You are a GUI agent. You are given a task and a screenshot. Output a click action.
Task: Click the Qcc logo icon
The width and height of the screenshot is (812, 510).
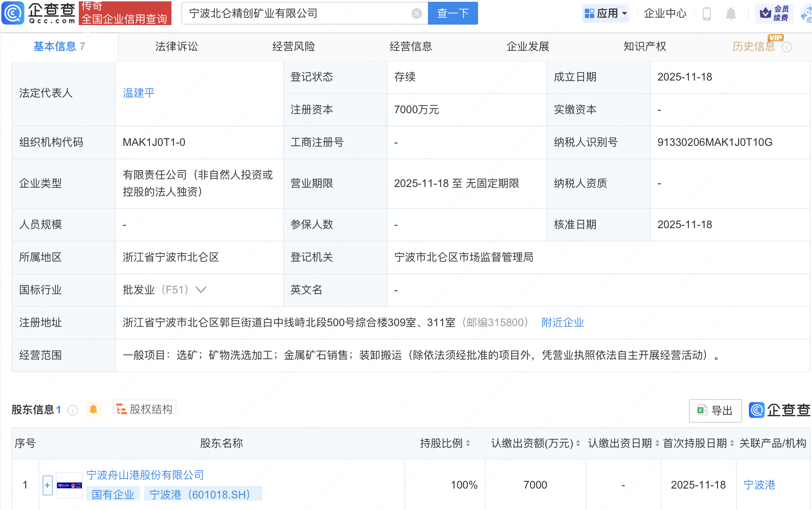click(13, 13)
